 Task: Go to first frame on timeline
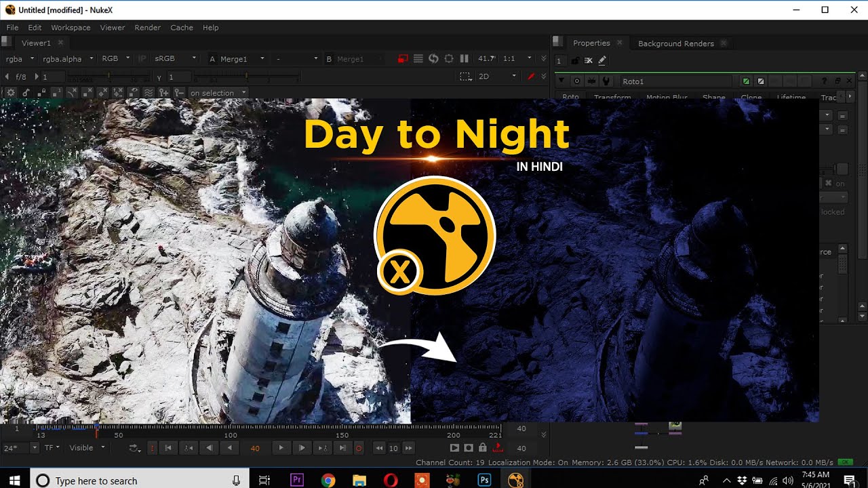click(168, 448)
